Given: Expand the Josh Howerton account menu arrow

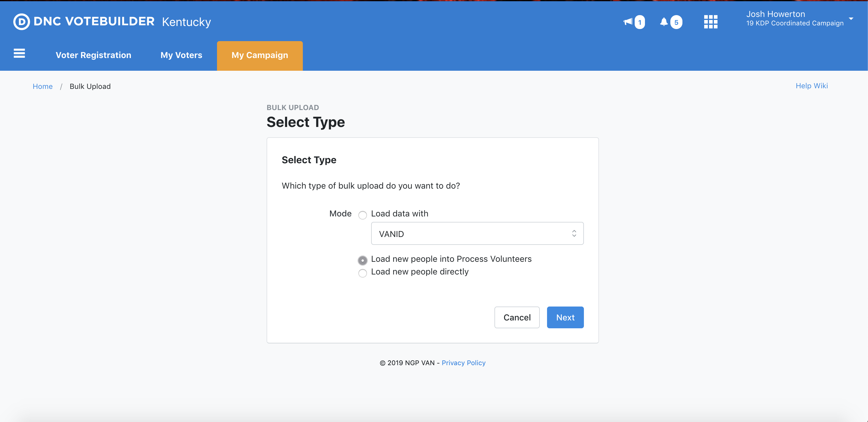Looking at the screenshot, I should [x=851, y=19].
